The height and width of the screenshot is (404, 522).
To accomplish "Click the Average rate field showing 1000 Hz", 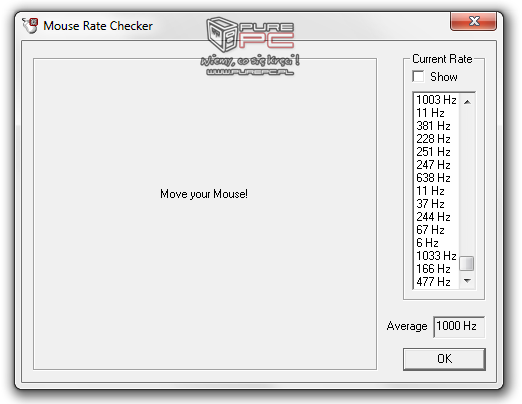I will (459, 326).
